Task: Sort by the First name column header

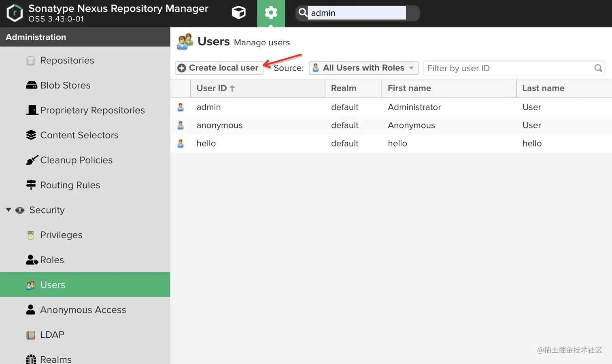Action: tap(449, 88)
